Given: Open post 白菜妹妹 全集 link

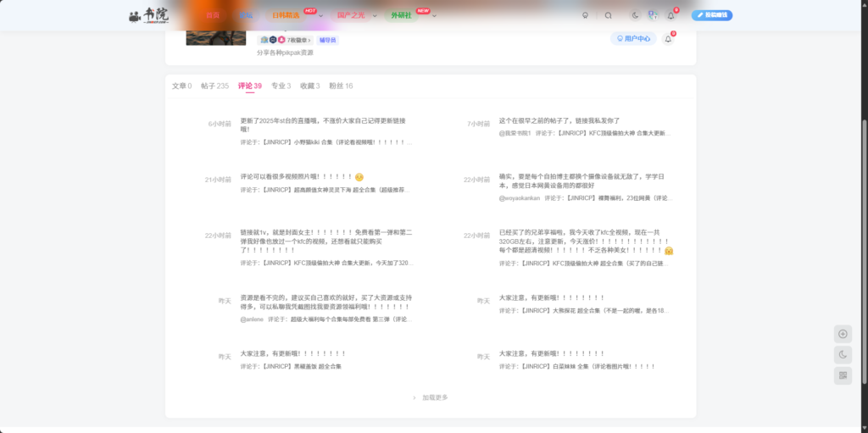Looking at the screenshot, I should pyautogui.click(x=588, y=367).
